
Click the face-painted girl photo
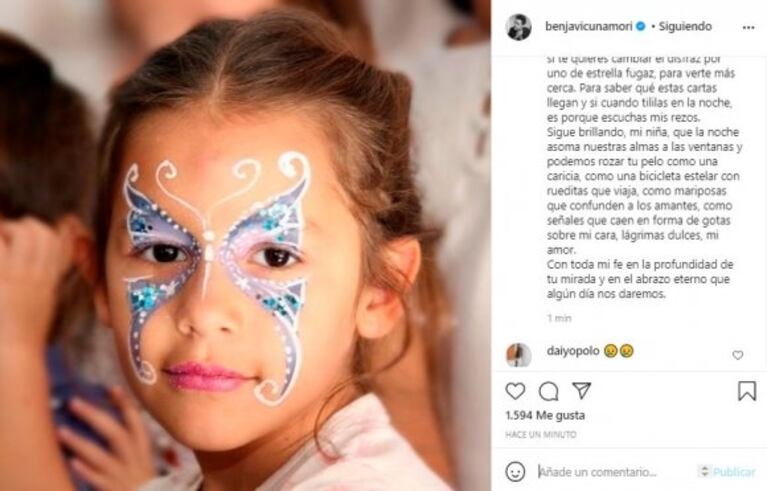(245, 246)
